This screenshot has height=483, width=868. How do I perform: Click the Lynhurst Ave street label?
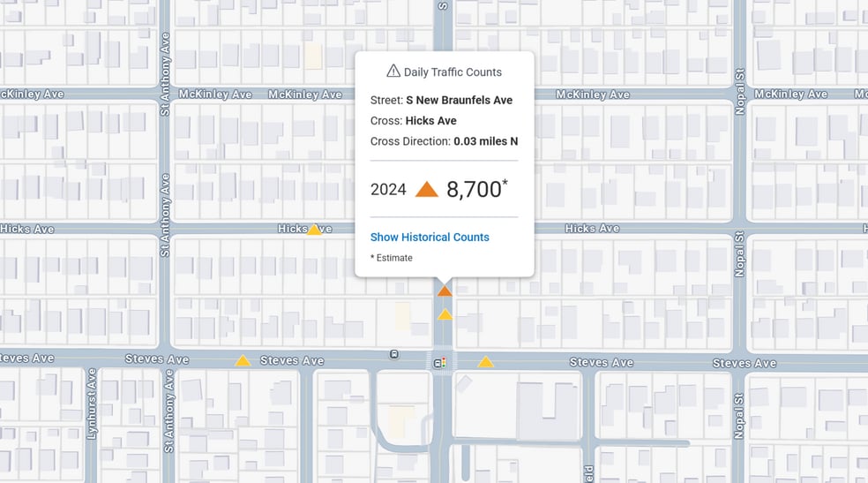tap(92, 410)
